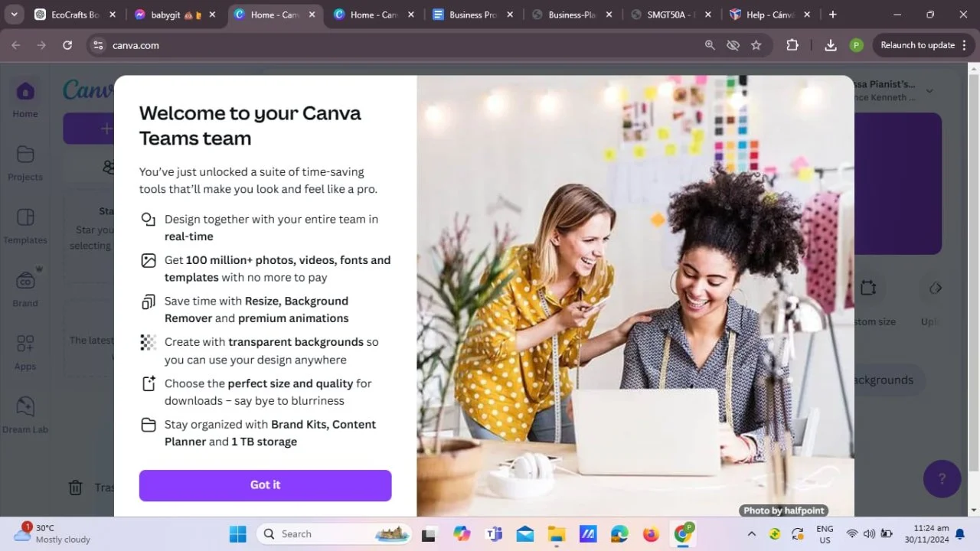This screenshot has height=551, width=980.
Task: Switch to the SMGT50A browser tab
Action: [x=662, y=15]
